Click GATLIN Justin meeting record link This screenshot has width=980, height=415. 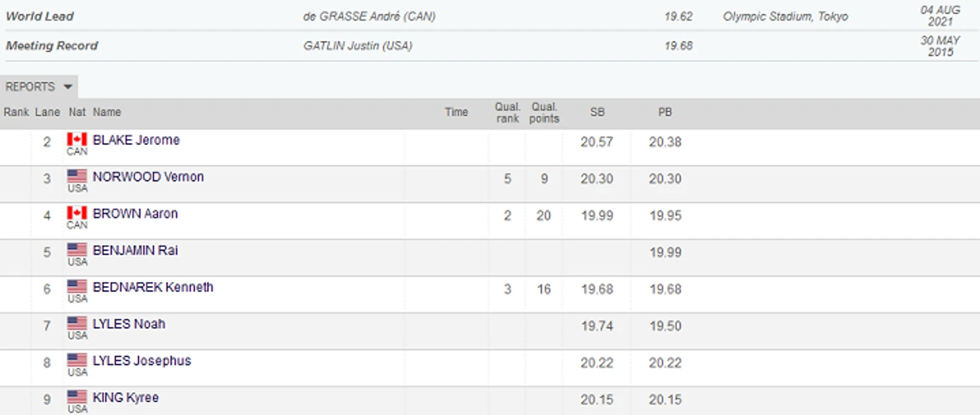[x=358, y=46]
